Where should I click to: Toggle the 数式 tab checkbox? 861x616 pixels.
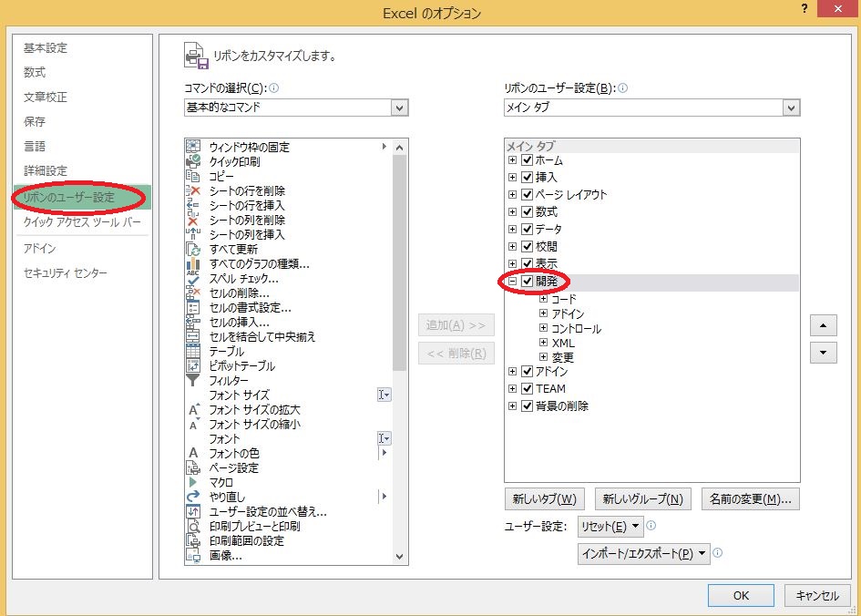pyautogui.click(x=528, y=211)
